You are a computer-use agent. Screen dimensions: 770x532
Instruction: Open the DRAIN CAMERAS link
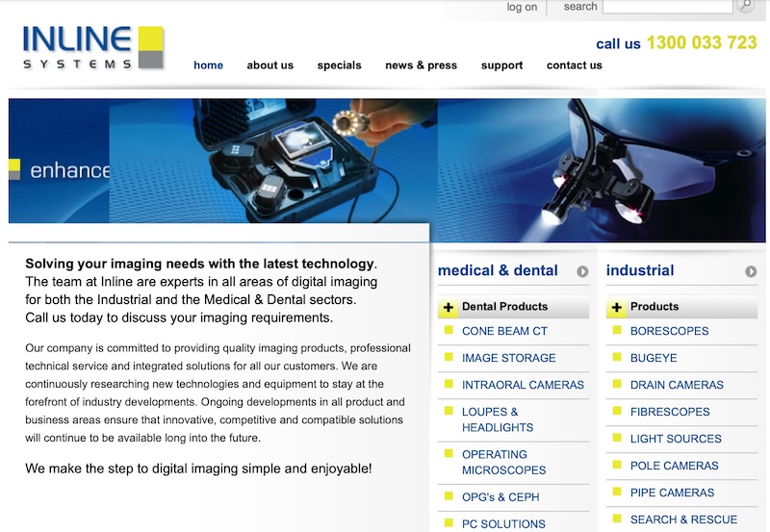click(x=678, y=385)
